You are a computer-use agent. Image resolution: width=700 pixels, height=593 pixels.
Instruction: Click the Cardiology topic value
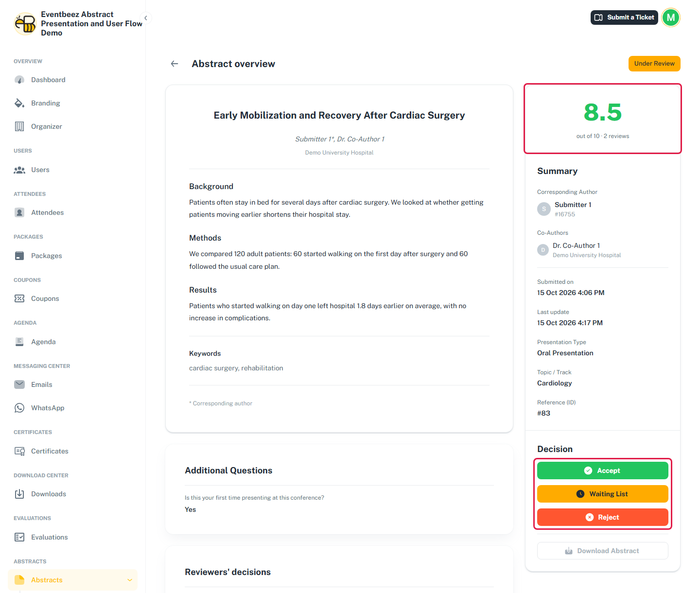click(555, 383)
